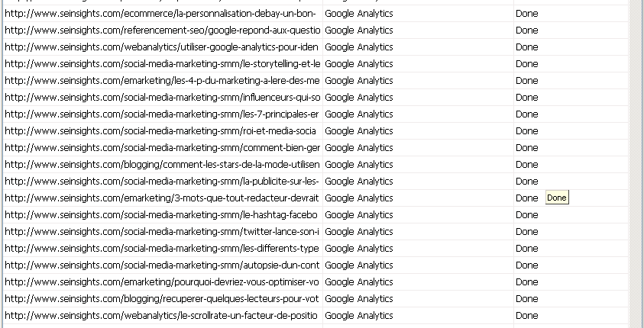The width and height of the screenshot is (644, 328).
Task: Click the google-repond-aux-questio URL cell
Action: (x=162, y=31)
